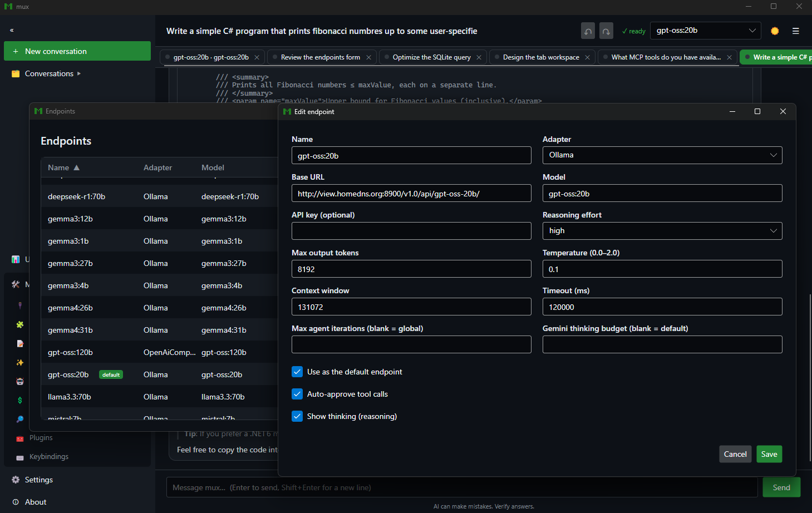Cancel editing the endpoint
Viewport: 812px width, 513px height.
[x=735, y=454]
